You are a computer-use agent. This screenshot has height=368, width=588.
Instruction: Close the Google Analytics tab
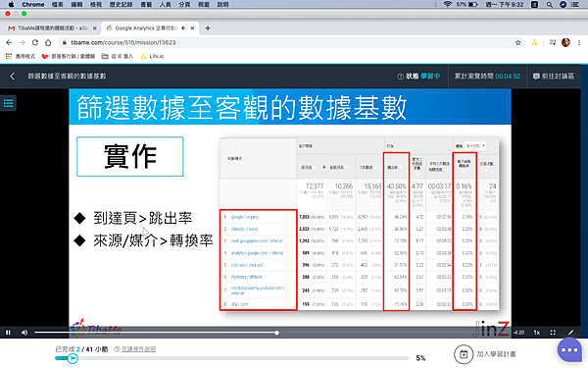[x=192, y=28]
